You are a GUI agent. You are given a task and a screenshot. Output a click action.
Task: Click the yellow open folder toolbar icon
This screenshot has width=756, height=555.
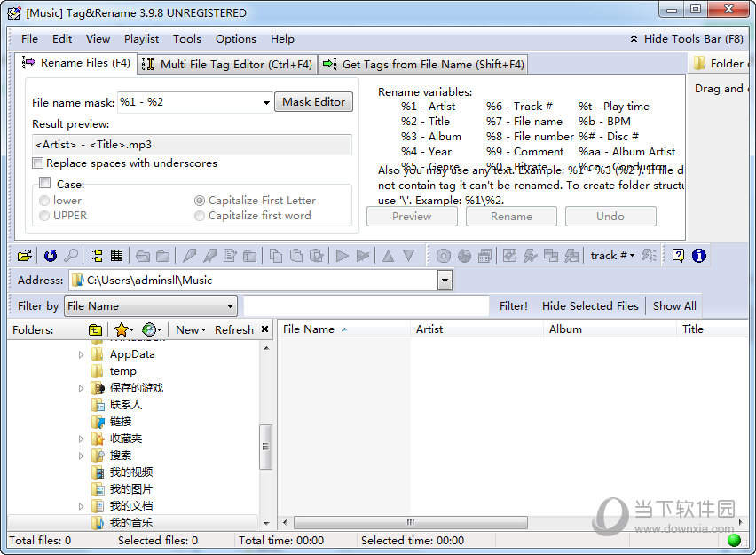point(25,256)
